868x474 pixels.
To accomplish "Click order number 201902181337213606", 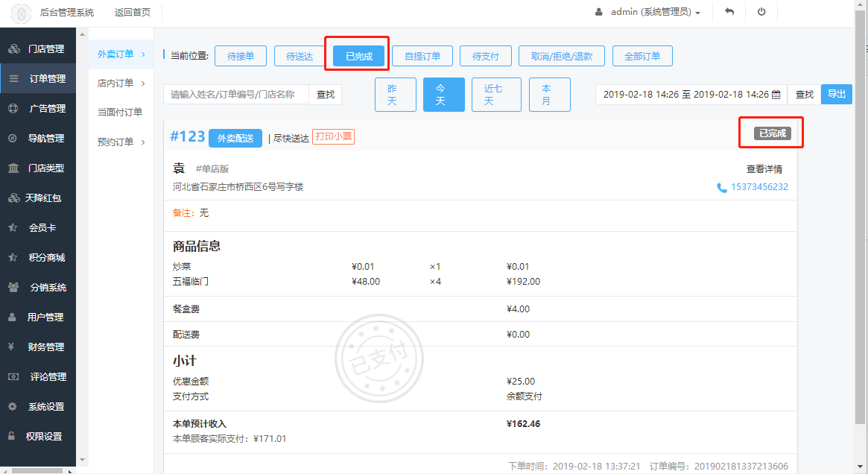I will pos(741,467).
